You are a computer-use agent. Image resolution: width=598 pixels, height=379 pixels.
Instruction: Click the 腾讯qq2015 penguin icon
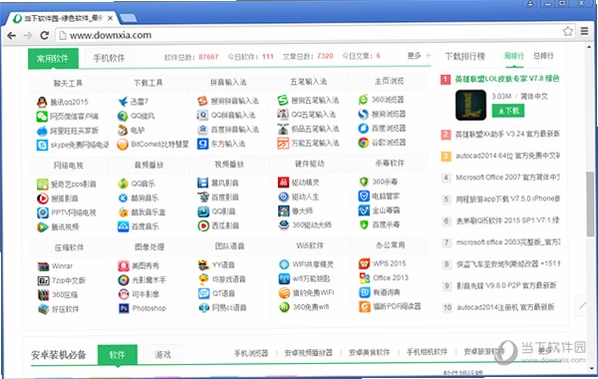click(42, 102)
